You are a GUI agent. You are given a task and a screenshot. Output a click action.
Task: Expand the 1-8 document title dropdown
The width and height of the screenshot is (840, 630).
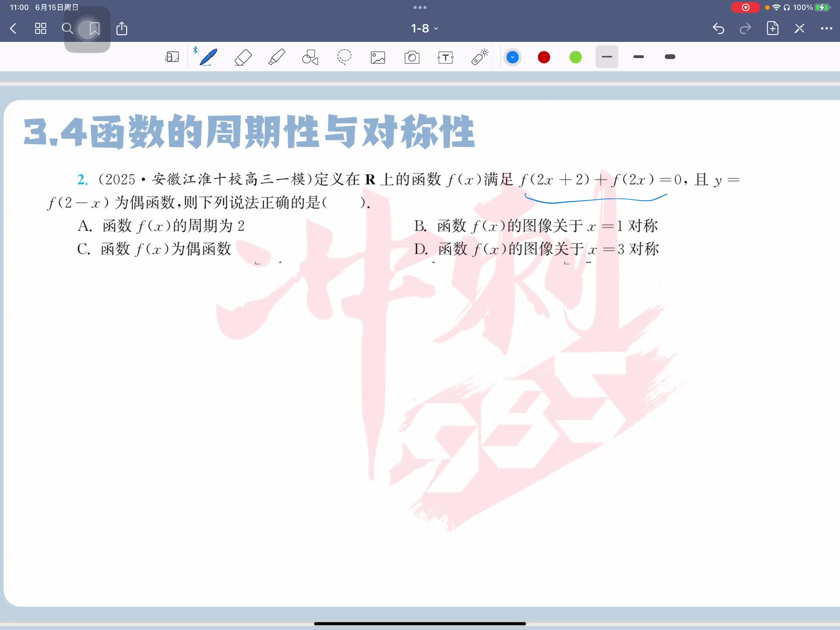coord(424,28)
